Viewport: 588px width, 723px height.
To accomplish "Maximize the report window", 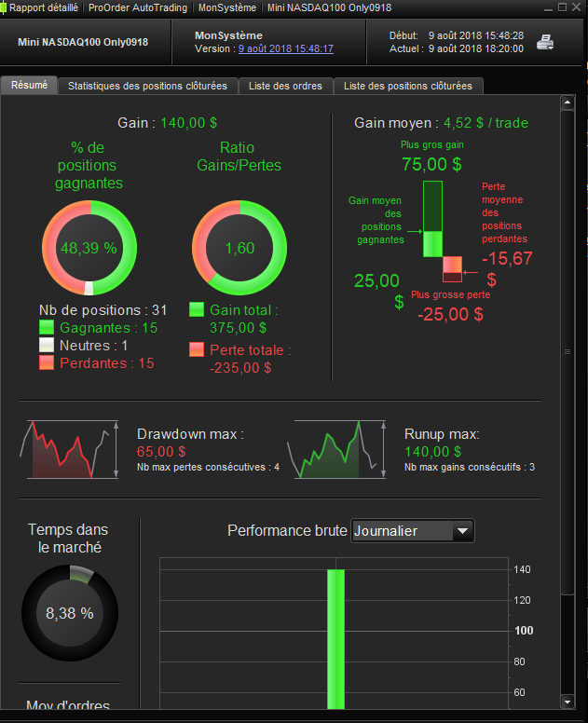I will pyautogui.click(x=562, y=7).
